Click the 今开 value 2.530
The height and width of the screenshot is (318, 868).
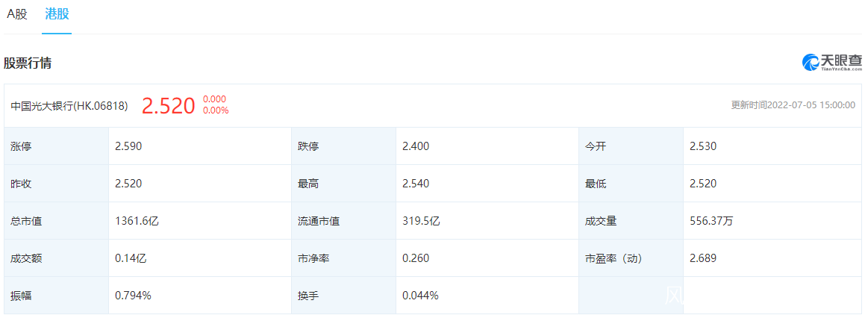click(x=703, y=146)
